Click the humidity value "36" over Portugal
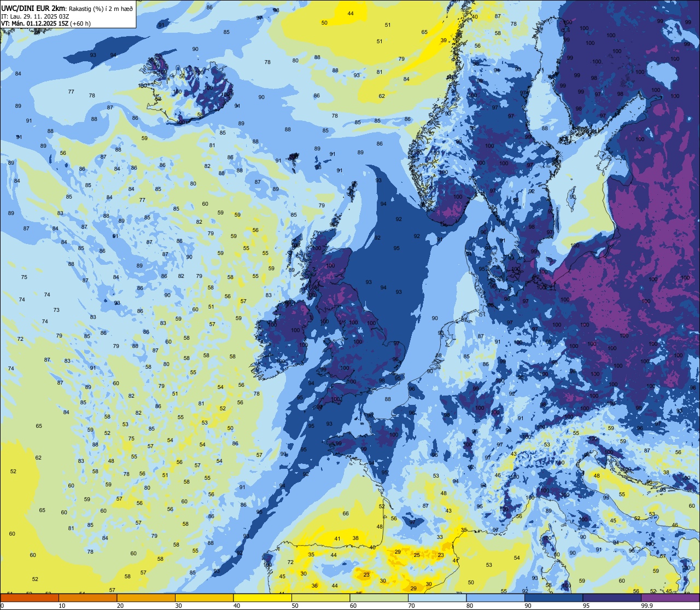Screen dimensions: 700x610 click(314, 586)
